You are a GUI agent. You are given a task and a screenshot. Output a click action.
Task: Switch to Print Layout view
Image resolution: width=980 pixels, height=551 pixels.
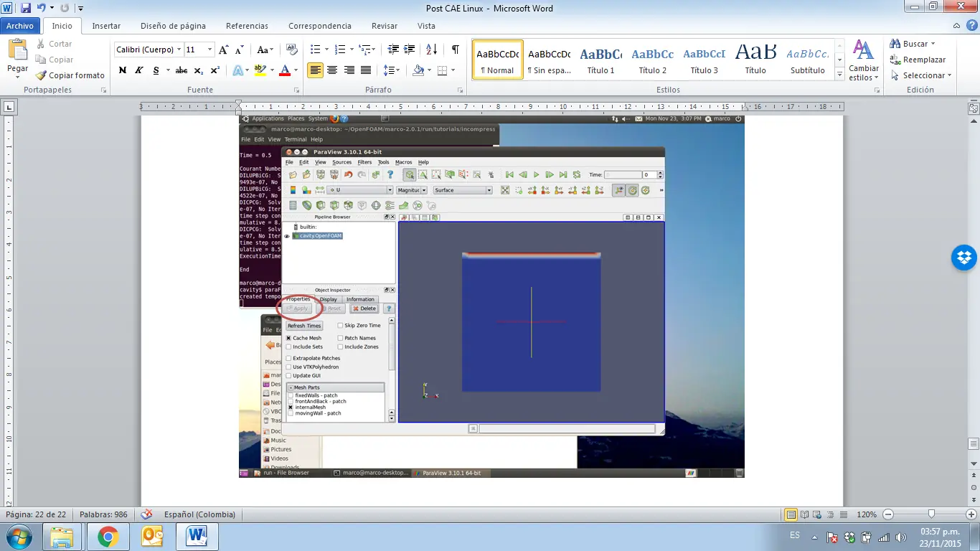coord(791,514)
